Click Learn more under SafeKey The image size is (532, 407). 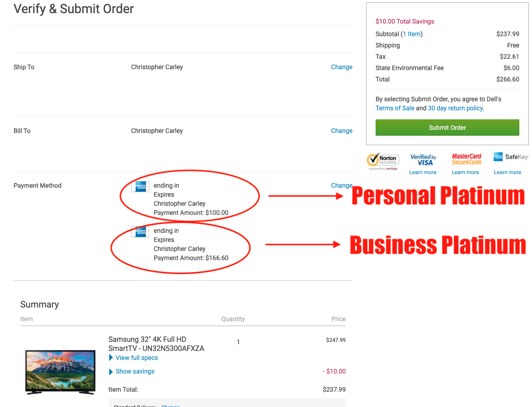[507, 172]
